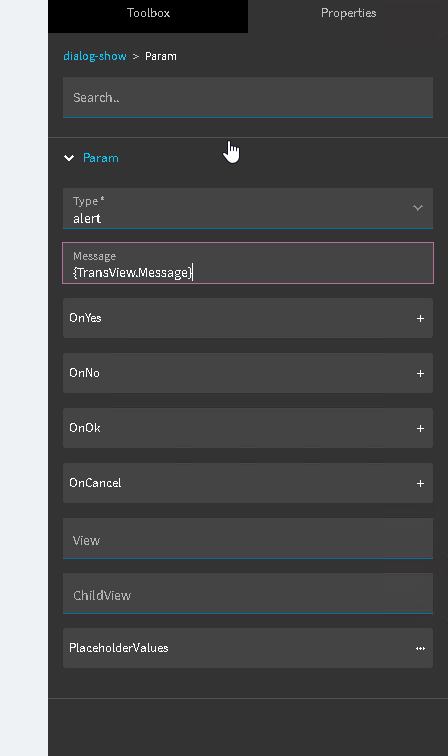Switch to the Toolbox tab
Screen dimensions: 448x756
click(148, 13)
